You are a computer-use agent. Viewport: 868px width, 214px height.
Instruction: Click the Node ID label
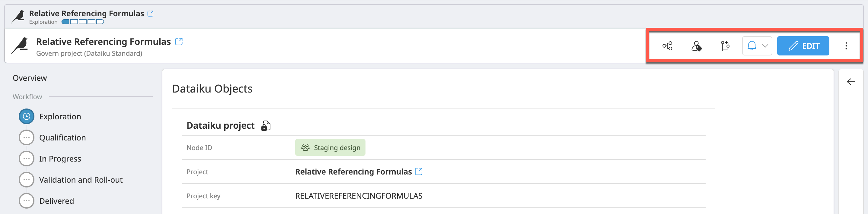coord(199,148)
